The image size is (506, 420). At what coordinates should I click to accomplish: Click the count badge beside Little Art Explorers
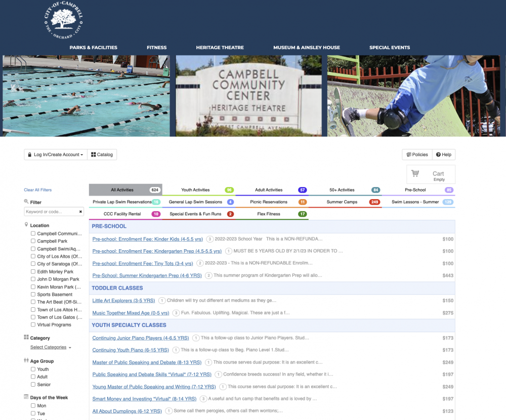tap(162, 300)
